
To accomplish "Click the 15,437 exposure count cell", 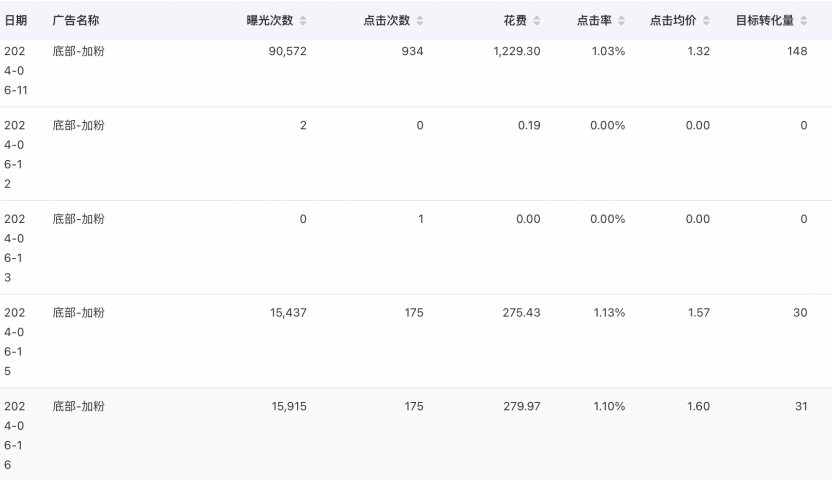I will click(x=282, y=313).
